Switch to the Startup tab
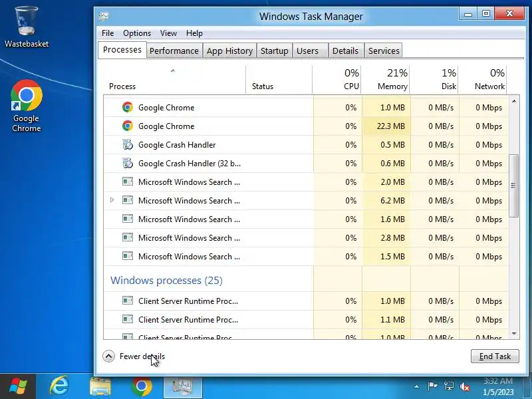The width and height of the screenshot is (532, 399). tap(274, 51)
